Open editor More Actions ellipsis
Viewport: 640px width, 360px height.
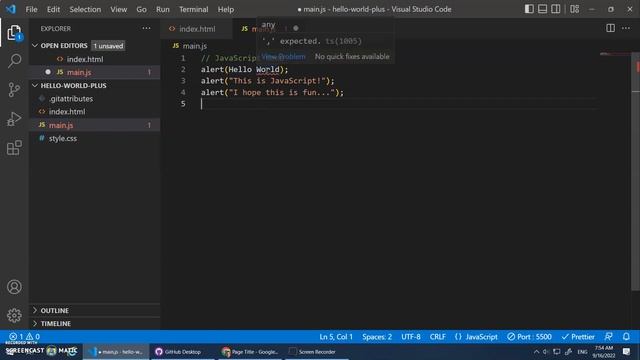click(x=626, y=28)
